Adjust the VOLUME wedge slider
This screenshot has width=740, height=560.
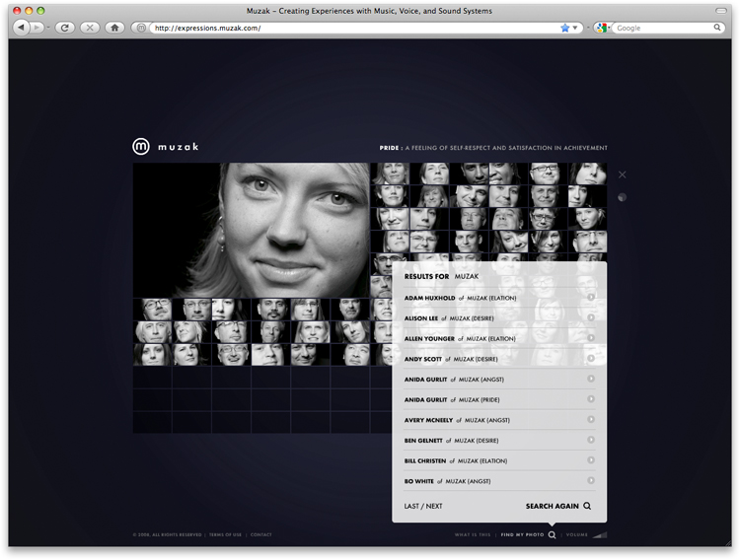click(600, 534)
